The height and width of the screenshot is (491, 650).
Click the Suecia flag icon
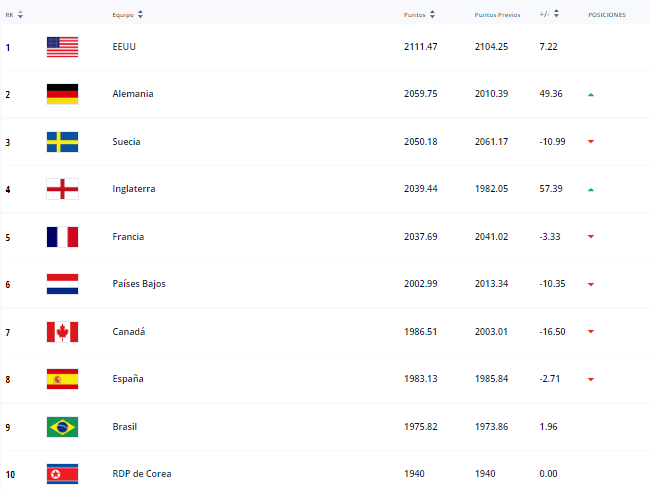62,142
